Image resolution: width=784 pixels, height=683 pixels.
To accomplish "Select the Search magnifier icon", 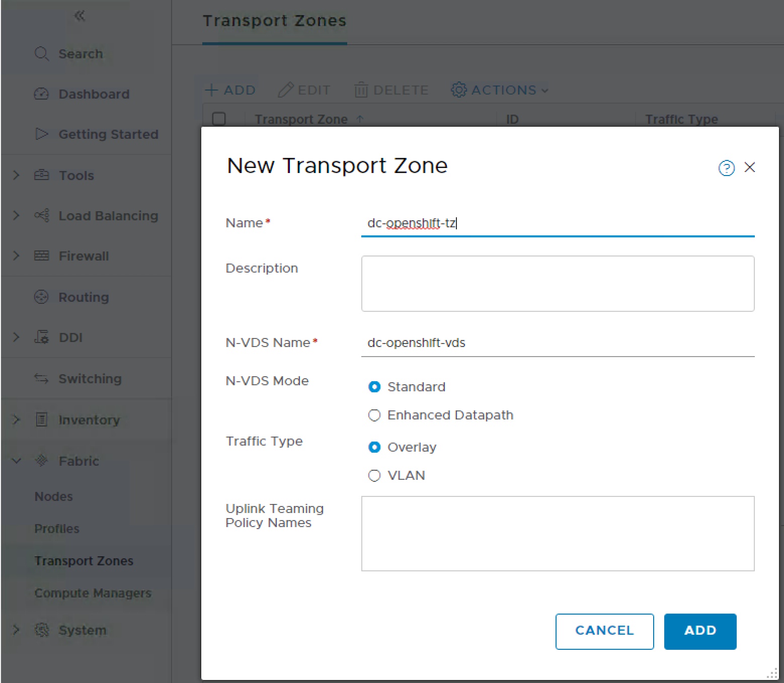I will tap(41, 54).
